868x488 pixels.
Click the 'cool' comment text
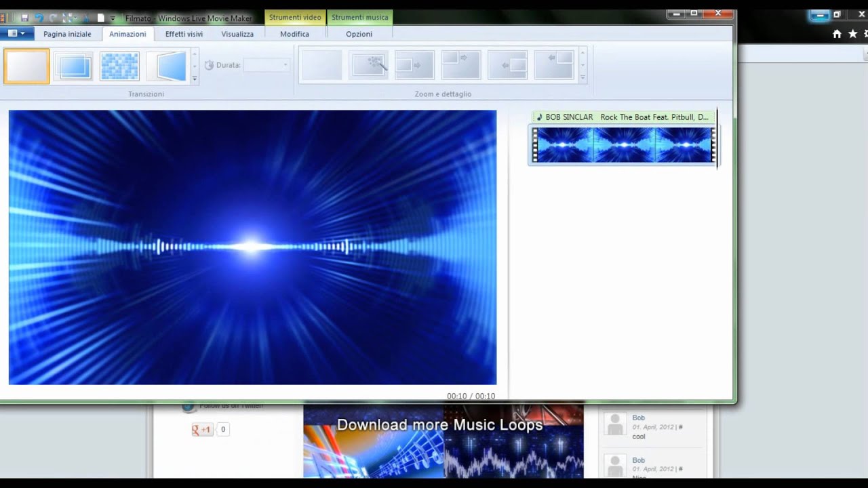click(639, 436)
